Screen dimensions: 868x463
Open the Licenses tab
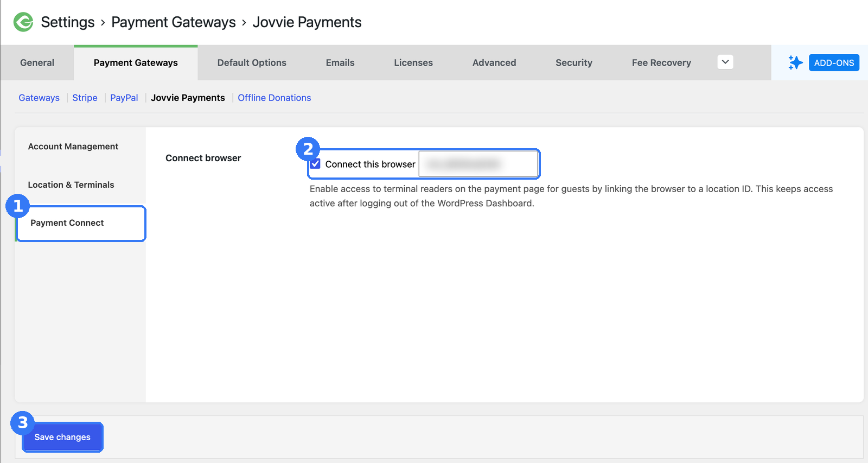click(413, 62)
